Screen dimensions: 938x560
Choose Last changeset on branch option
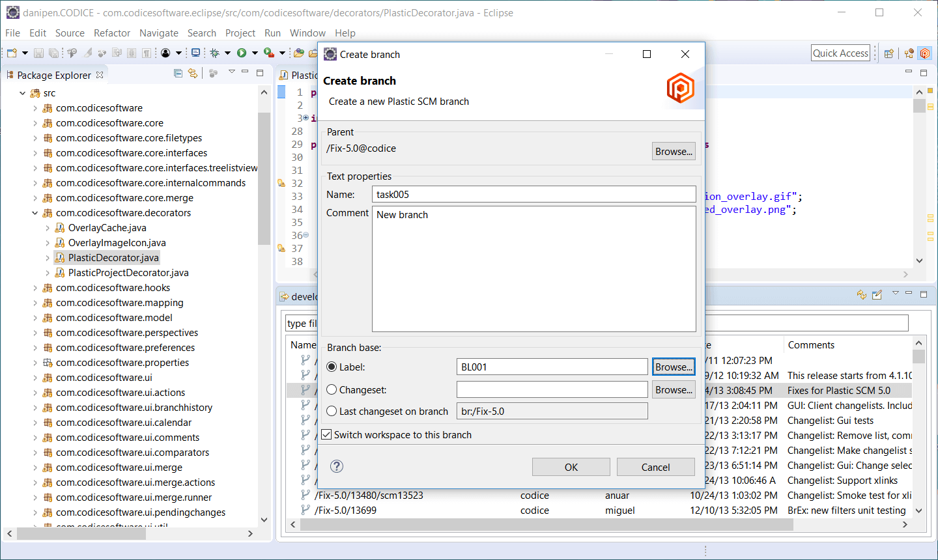tap(332, 412)
